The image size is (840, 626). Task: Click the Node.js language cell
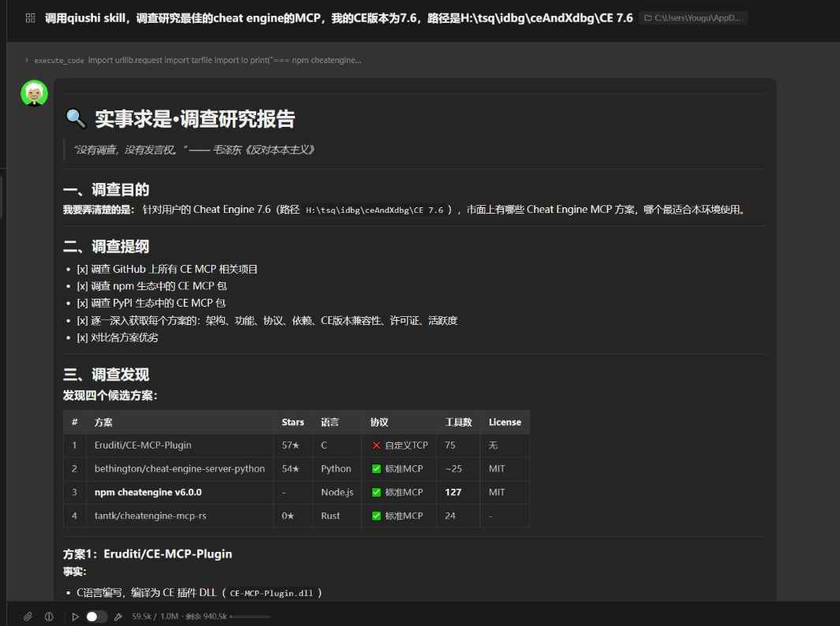[x=337, y=492]
